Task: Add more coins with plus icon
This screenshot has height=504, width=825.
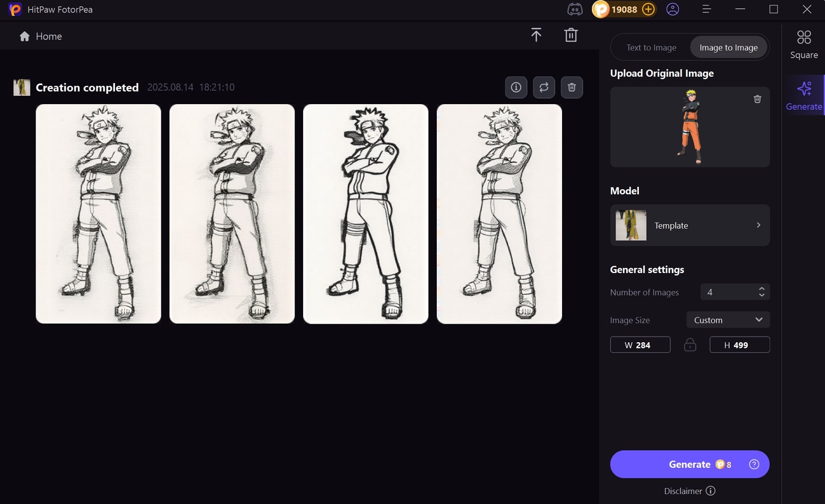Action: [649, 9]
